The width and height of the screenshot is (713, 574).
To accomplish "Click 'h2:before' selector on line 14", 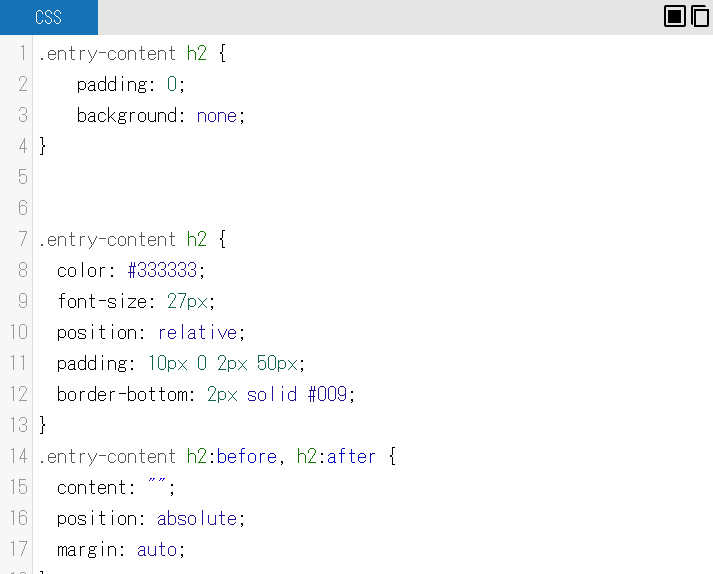I will [x=232, y=456].
